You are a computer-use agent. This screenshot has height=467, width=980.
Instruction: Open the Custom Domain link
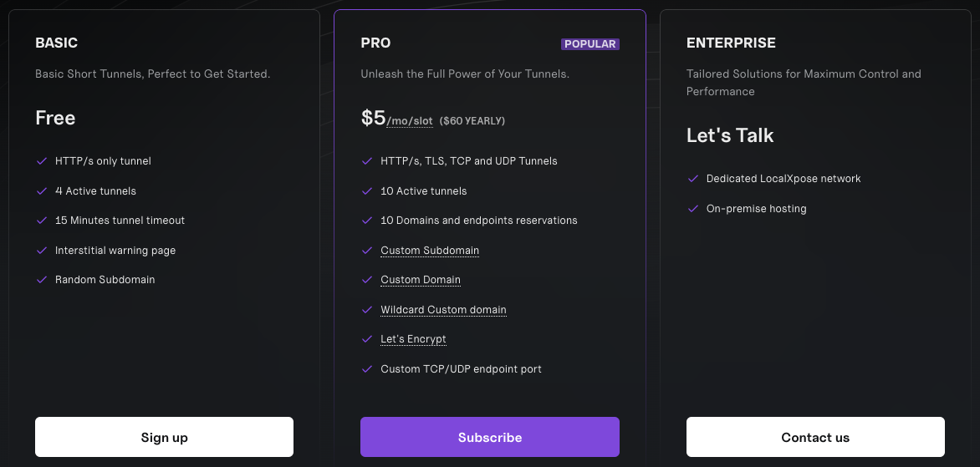coord(421,280)
